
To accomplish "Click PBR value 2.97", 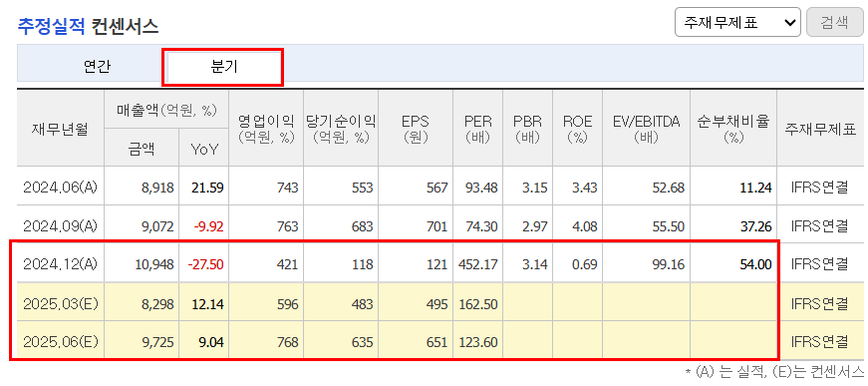I will (x=535, y=226).
